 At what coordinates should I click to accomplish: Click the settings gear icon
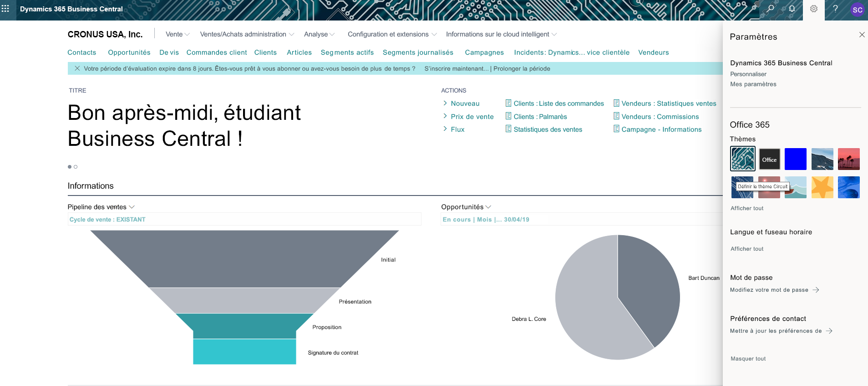[814, 9]
